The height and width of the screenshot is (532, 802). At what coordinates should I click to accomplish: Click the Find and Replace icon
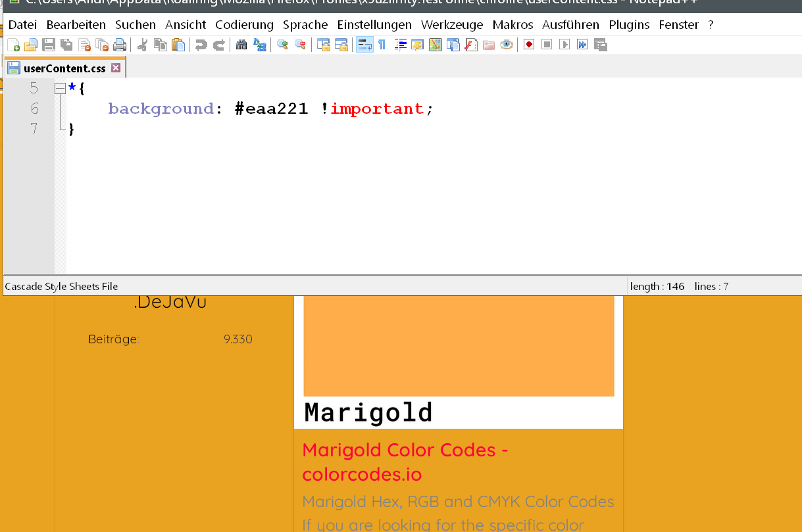click(x=260, y=45)
